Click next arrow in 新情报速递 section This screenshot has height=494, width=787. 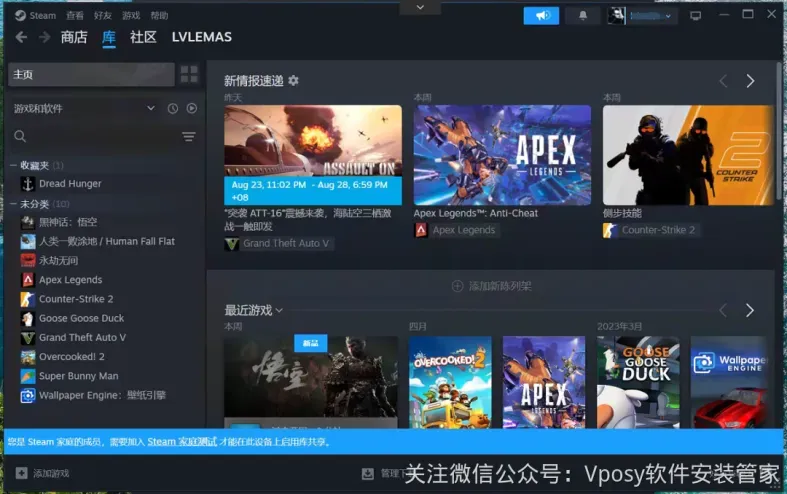[750, 81]
